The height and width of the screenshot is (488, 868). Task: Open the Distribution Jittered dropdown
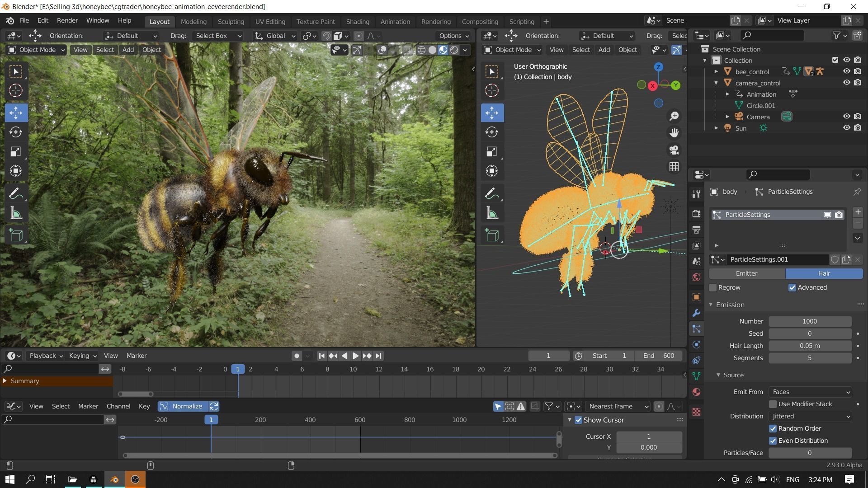tap(810, 416)
